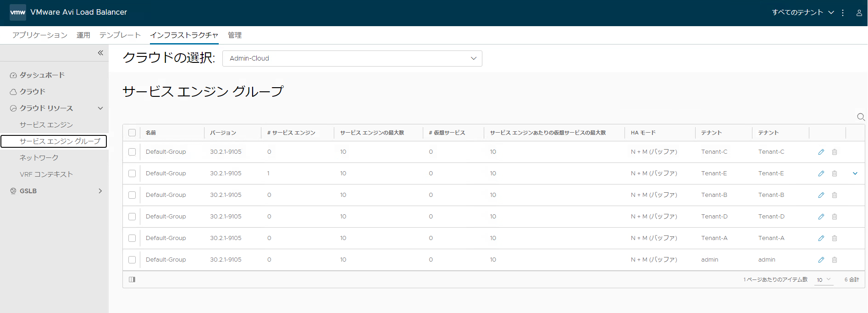Open the 管理 tab
The image size is (868, 313).
click(235, 35)
